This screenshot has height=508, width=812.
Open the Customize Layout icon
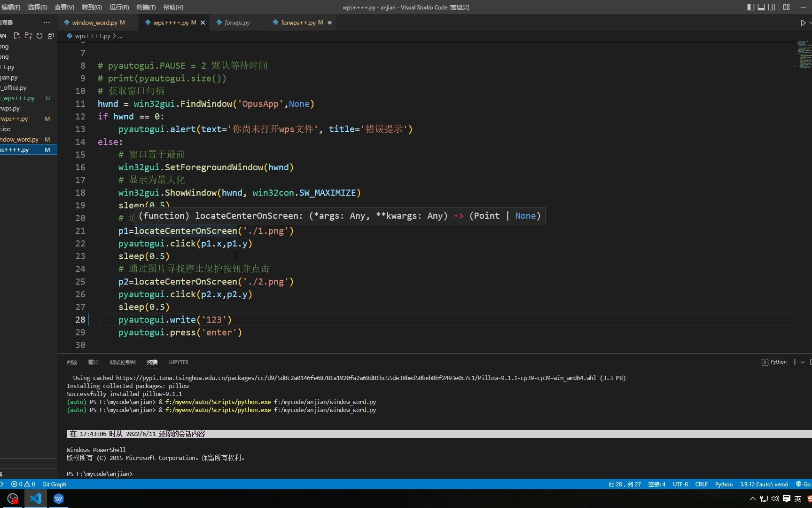786,7
